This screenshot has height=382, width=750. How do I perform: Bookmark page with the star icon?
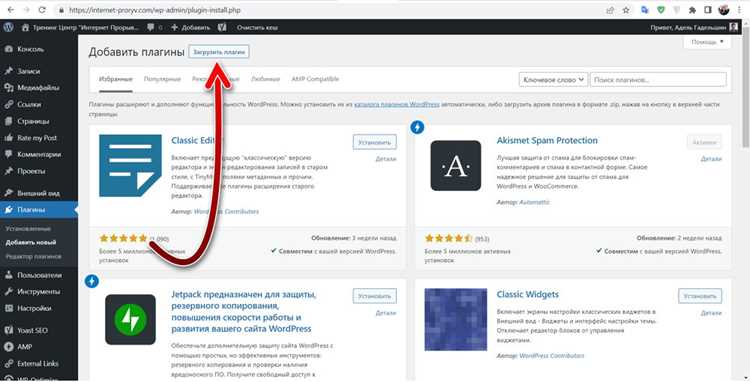(626, 10)
